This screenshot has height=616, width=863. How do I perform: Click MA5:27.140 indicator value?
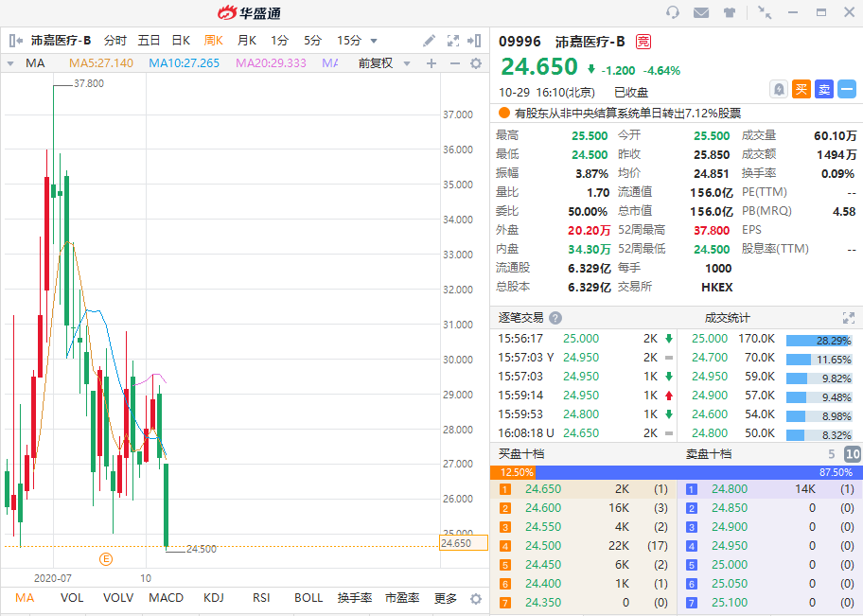tap(101, 63)
